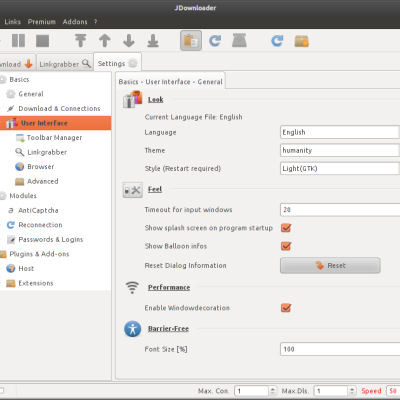400x400 pixels.
Task: Click the Host globe icon in sidebar
Action: [x=11, y=268]
